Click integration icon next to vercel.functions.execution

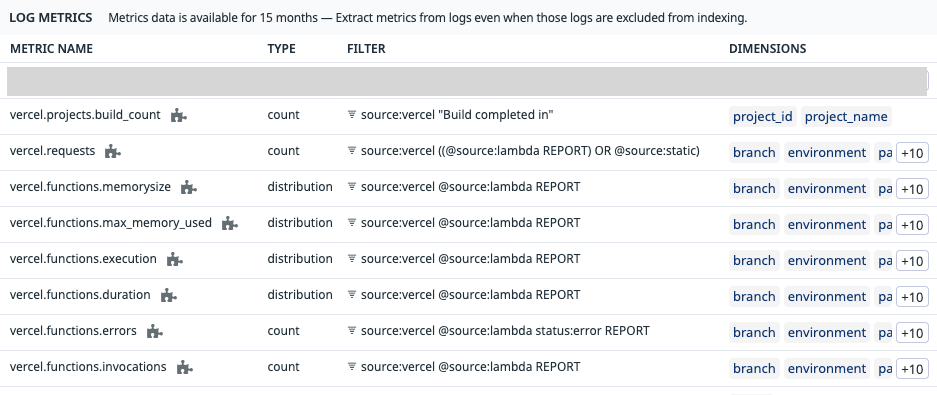[174, 259]
